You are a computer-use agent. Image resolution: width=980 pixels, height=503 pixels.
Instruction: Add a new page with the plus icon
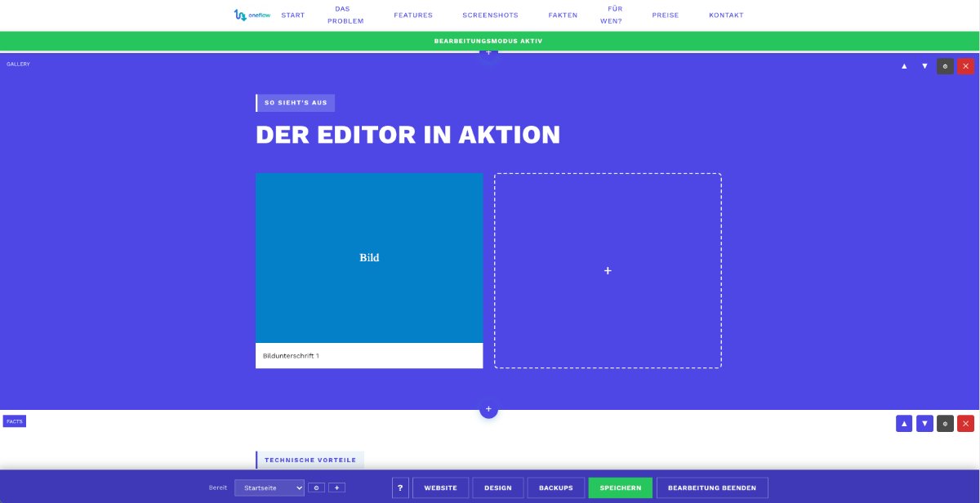[335, 487]
